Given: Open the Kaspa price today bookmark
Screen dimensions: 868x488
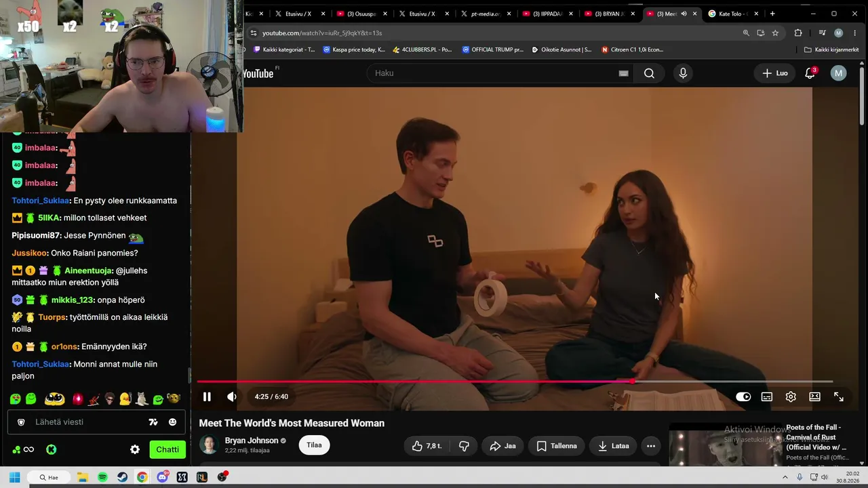Looking at the screenshot, I should (354, 49).
